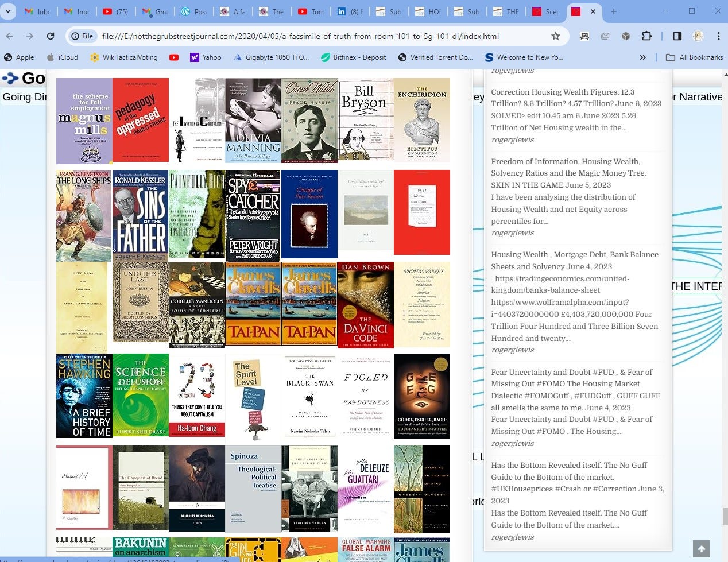Open The Scheme for Full Employment cover
The width and height of the screenshot is (728, 562).
pos(84,121)
